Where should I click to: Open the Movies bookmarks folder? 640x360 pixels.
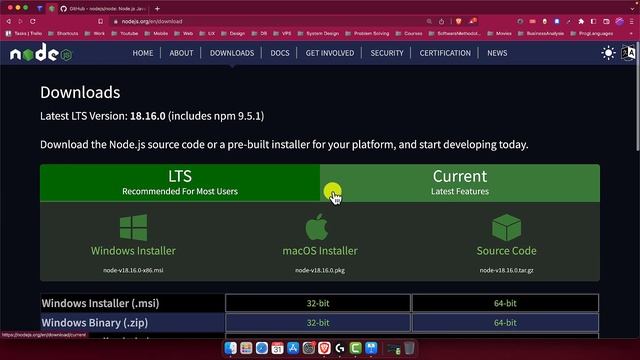500,33
